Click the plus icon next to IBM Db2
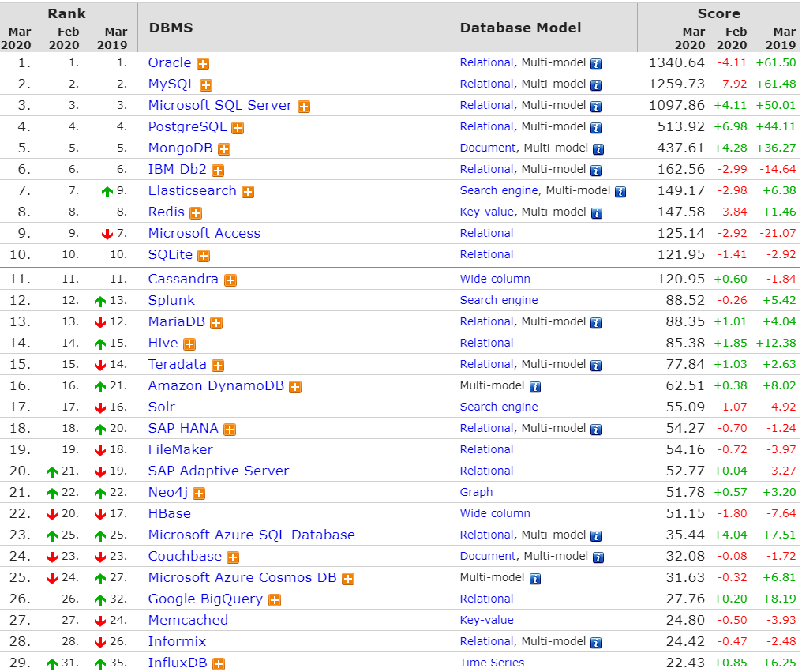The height and width of the screenshot is (672, 802). 218,171
